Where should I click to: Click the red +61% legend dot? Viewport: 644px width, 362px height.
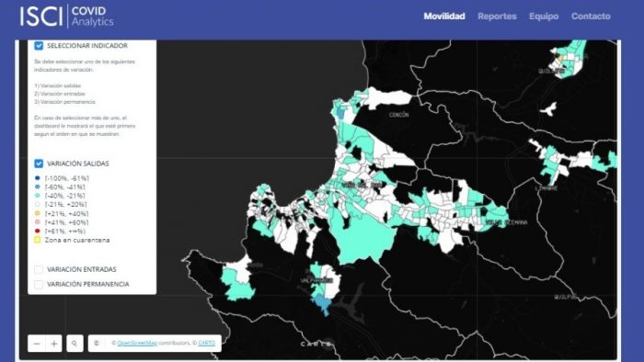[x=38, y=232]
